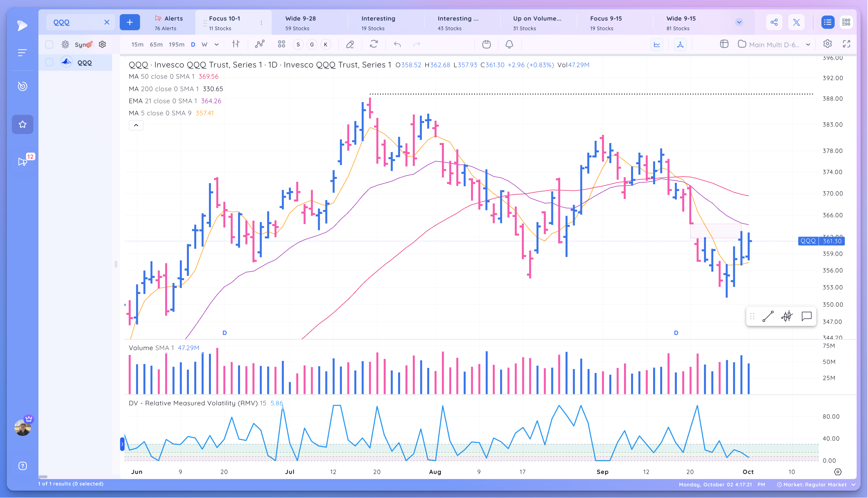Screen dimensions: 868x498
Task: Create an alert with bell icon
Action: (x=509, y=44)
